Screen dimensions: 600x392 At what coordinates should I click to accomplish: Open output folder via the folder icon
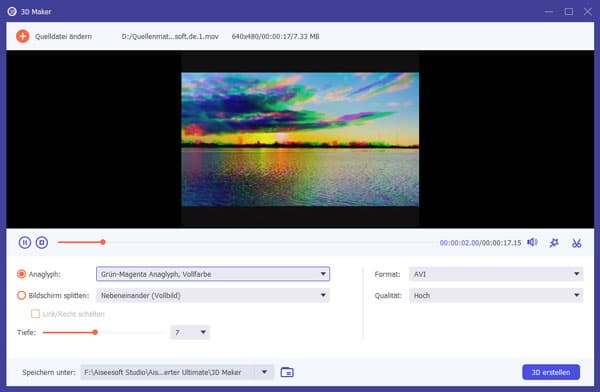(x=287, y=372)
